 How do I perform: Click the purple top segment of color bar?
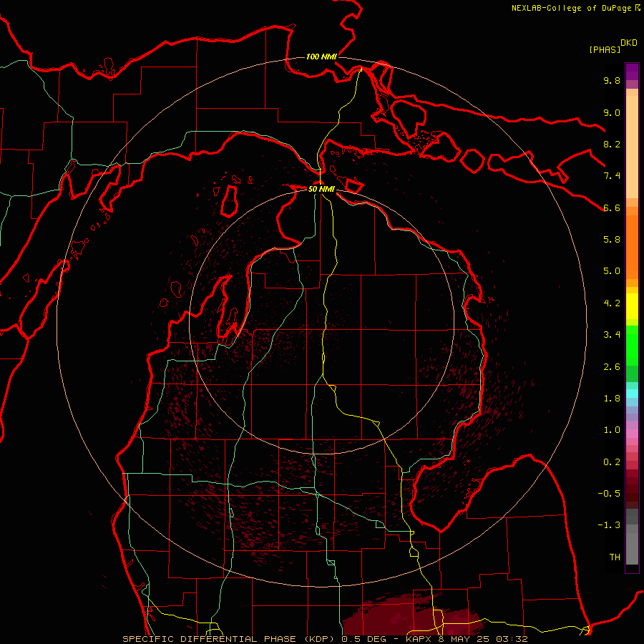click(x=632, y=72)
